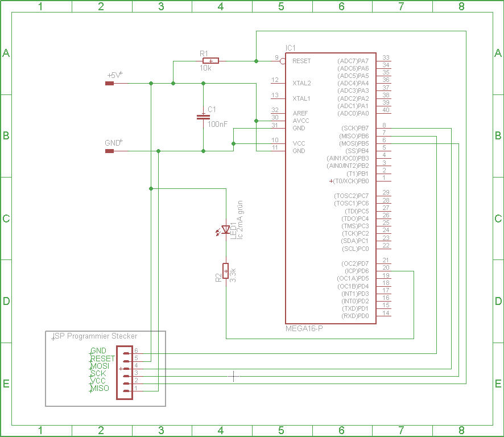Click the 10k value label

tap(205, 68)
